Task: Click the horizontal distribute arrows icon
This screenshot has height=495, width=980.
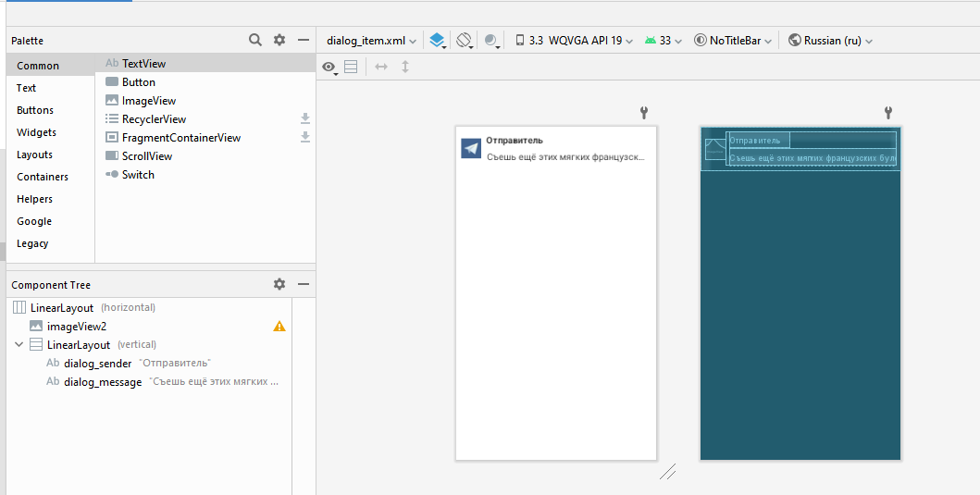Action: click(381, 67)
